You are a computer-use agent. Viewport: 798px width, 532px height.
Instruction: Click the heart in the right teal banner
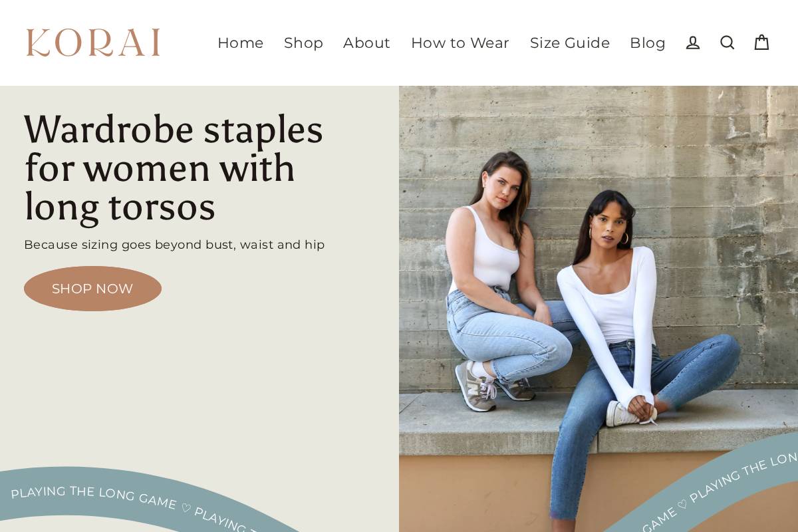[x=682, y=505]
